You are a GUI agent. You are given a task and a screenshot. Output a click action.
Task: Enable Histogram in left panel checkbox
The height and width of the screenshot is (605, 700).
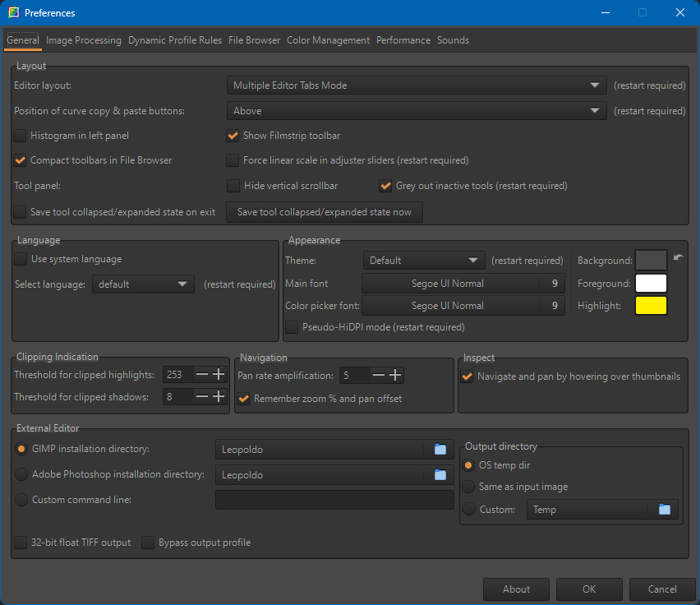(21, 136)
